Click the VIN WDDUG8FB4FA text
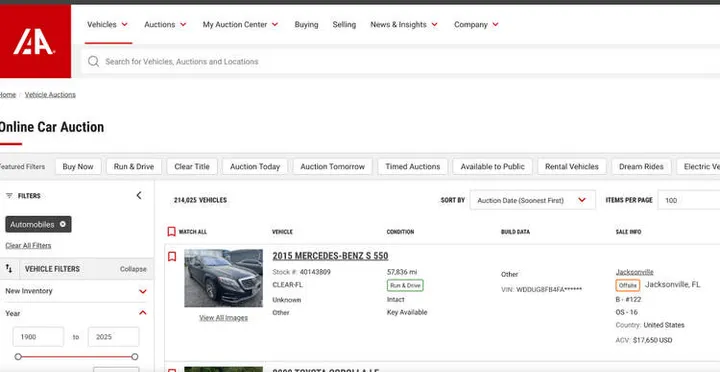 click(549, 289)
